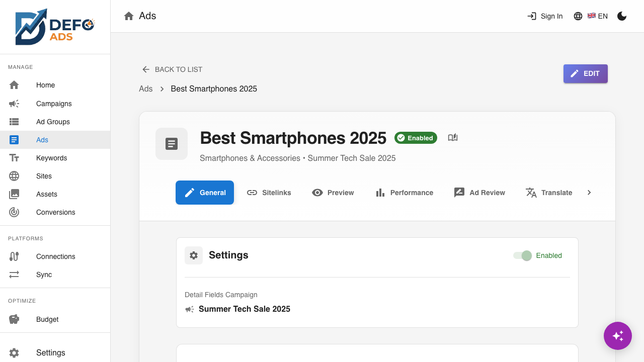Screen dimensions: 644x362
Task: Click the megaphone icon beside Summer Tech Sale 2025
Action: tap(190, 309)
